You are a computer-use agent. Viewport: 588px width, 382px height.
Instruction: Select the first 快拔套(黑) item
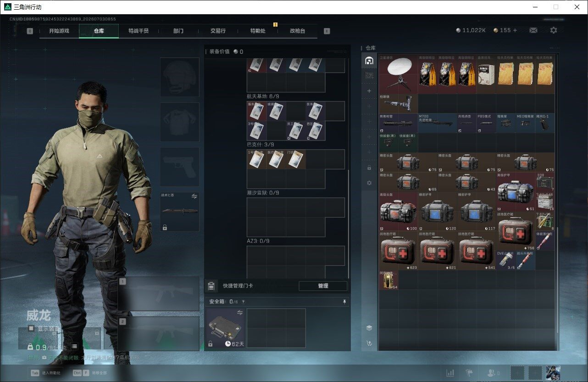pos(388,142)
